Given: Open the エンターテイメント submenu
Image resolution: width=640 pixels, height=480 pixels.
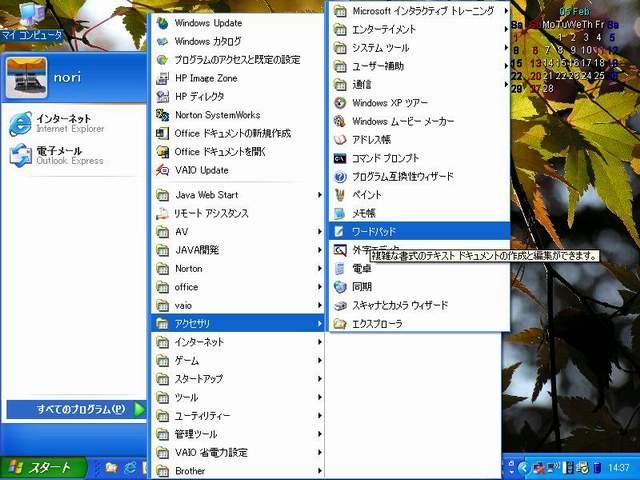Looking at the screenshot, I should pyautogui.click(x=420, y=29).
